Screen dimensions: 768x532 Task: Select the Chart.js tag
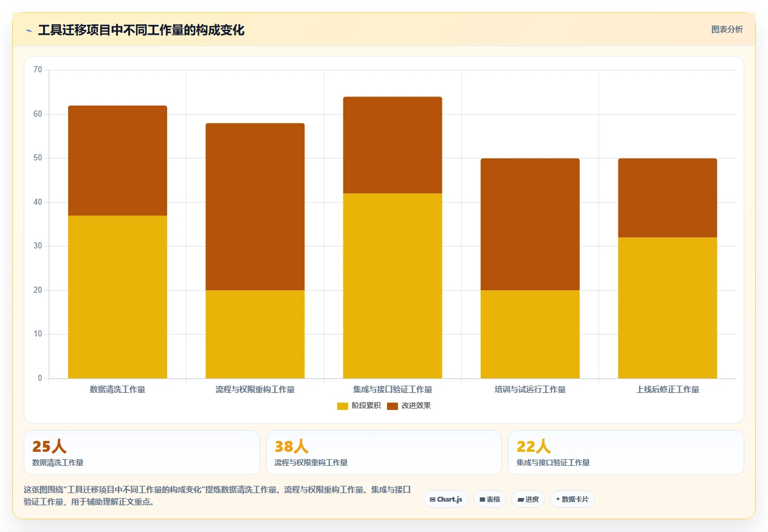point(446,499)
